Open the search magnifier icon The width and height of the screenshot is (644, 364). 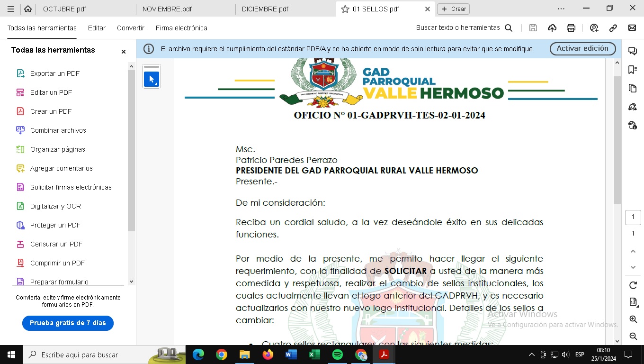[x=509, y=28]
